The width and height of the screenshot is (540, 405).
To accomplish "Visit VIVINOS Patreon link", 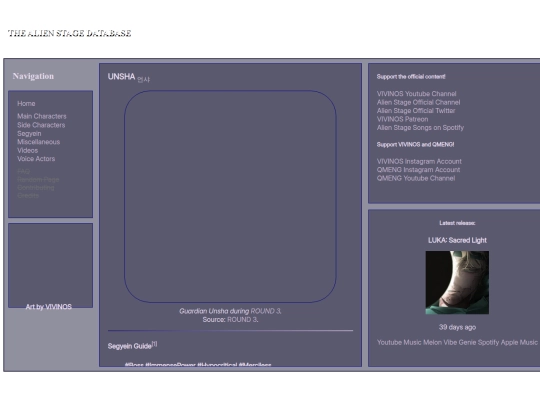I will pyautogui.click(x=402, y=119).
